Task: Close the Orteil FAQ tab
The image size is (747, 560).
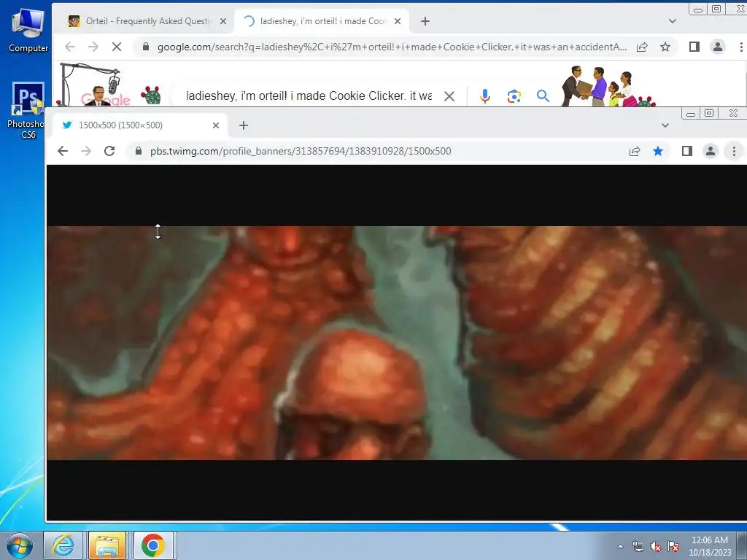Action: click(223, 21)
